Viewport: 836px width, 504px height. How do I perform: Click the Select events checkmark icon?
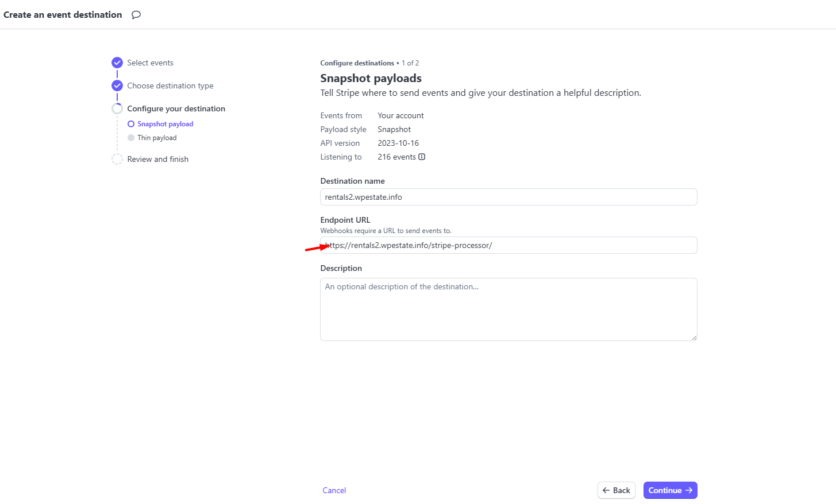coord(117,63)
